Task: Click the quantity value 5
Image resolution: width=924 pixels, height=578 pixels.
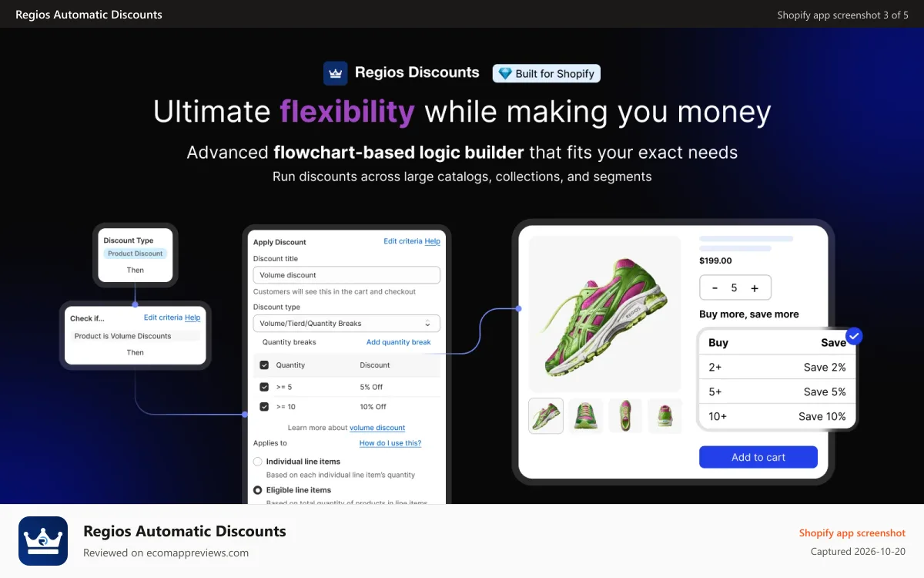Action: coord(734,287)
